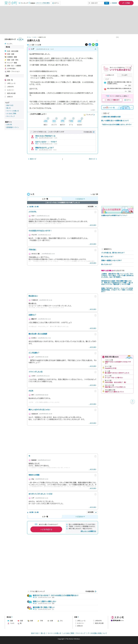Image resolution: width=138 pixels, height=644 pixels.
Task: Go to 次のトピ
Action: click(x=93, y=159)
